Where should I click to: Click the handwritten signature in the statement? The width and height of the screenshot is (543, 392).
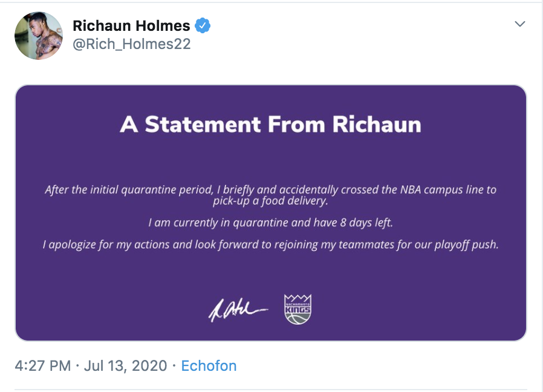(238, 309)
